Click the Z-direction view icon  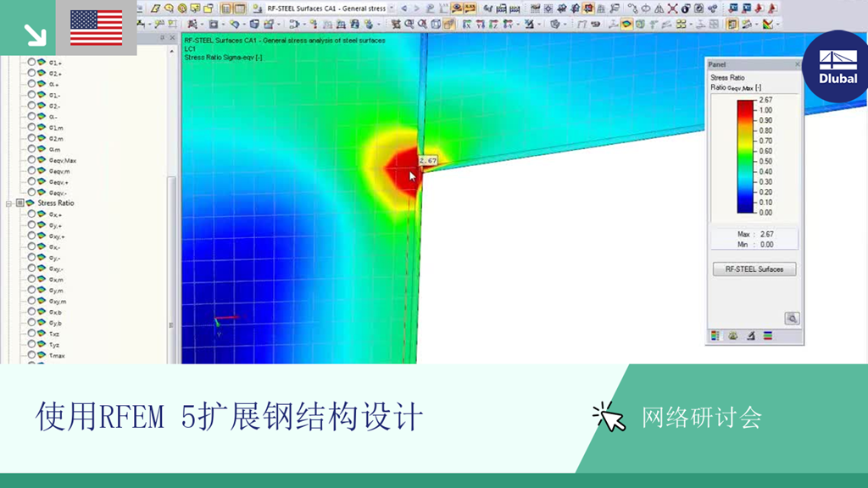pos(493,24)
